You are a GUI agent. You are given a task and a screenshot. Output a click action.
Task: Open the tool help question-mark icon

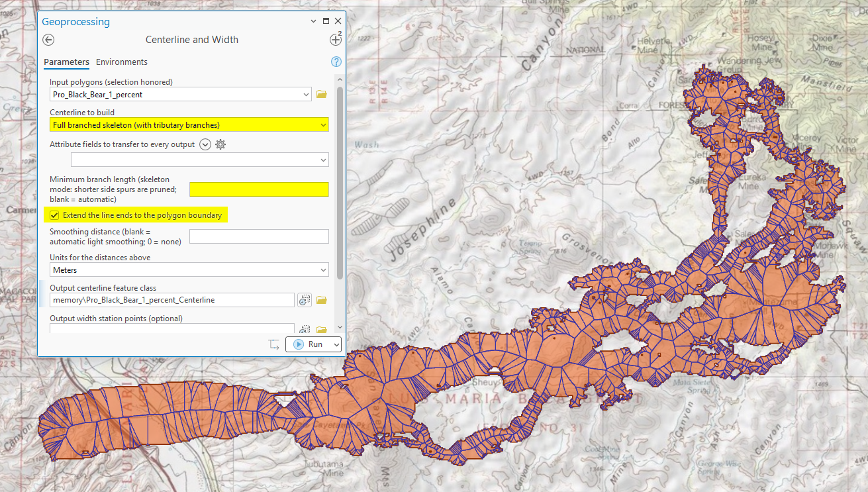coord(336,62)
